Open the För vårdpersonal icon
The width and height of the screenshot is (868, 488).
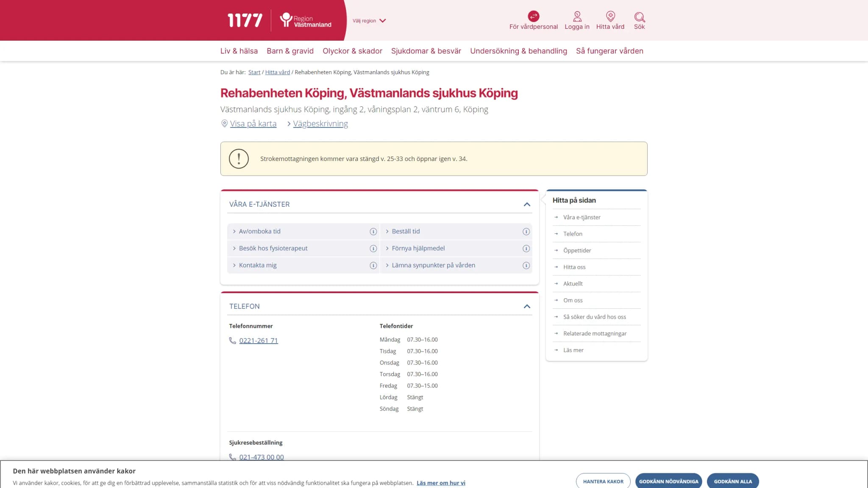(x=533, y=16)
